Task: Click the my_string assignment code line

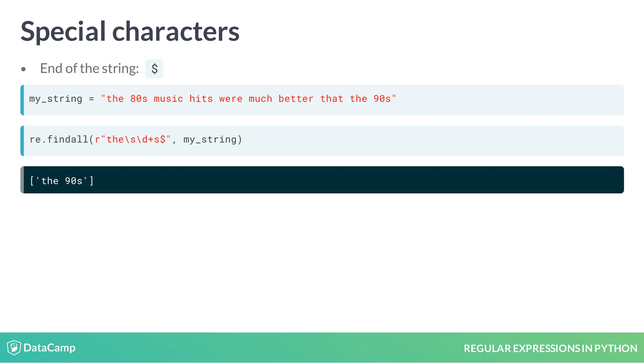Action: tap(213, 99)
